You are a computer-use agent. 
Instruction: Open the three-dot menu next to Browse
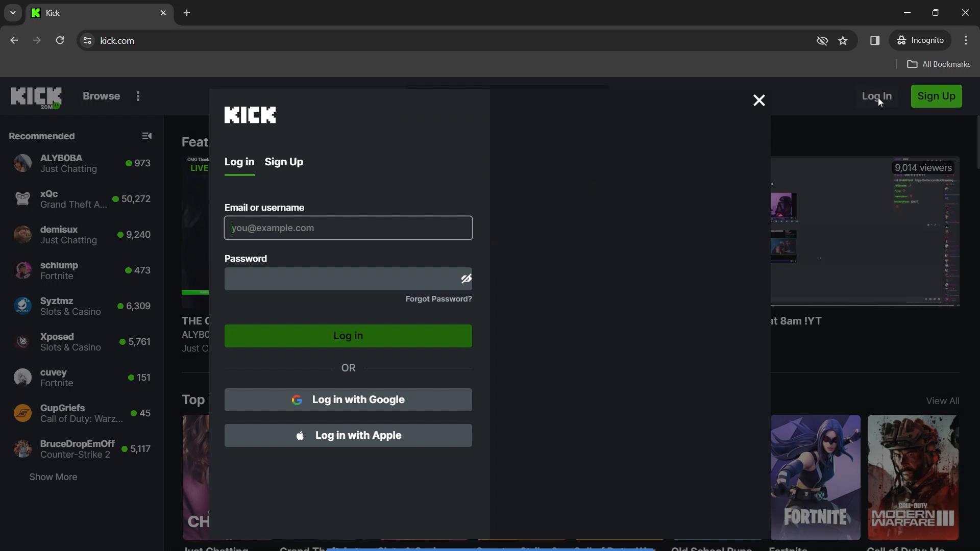[x=137, y=96]
